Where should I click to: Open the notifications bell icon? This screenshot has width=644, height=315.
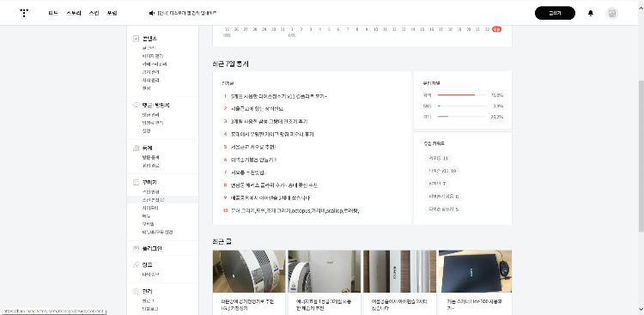(x=591, y=13)
